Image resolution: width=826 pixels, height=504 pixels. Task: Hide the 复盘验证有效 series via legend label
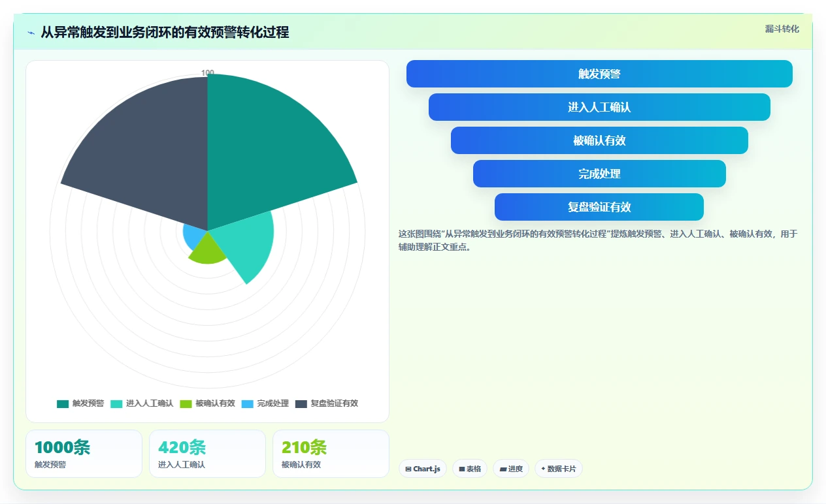(x=334, y=403)
